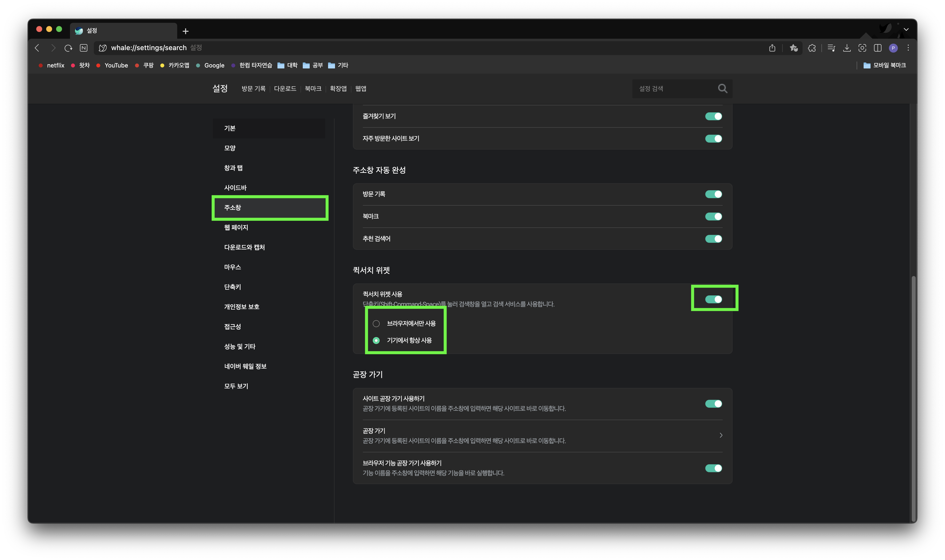Screen dimensions: 945x560
Task: Open the 대학 bookmark folder
Action: click(x=287, y=65)
